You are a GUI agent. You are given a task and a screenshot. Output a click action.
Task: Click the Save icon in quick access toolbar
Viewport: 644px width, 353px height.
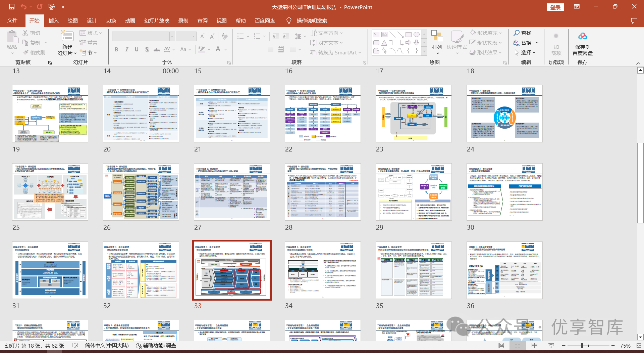click(x=12, y=7)
